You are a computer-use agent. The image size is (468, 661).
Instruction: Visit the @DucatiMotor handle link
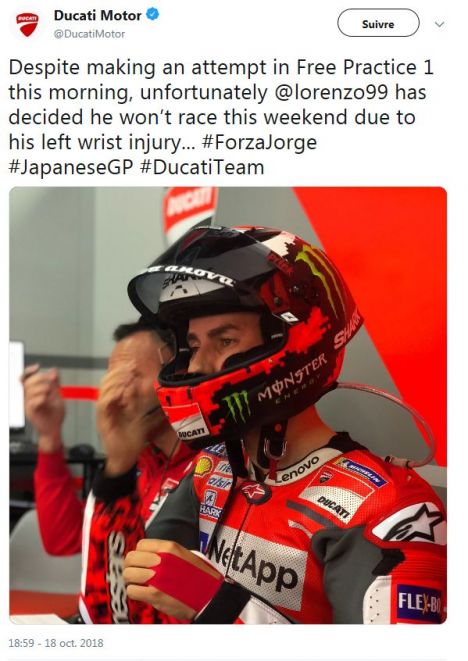coord(89,34)
